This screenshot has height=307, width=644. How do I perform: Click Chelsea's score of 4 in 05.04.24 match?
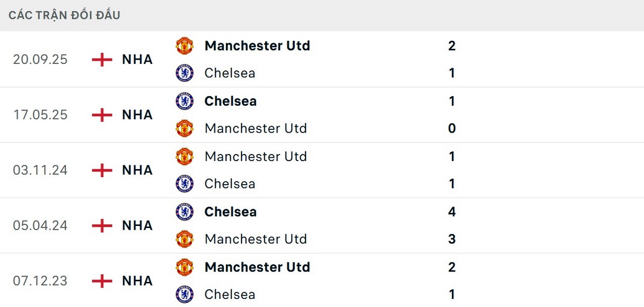(452, 211)
